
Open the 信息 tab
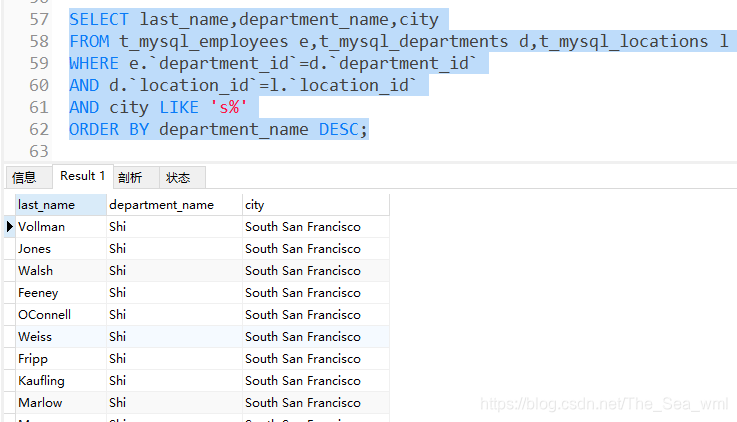click(x=27, y=178)
